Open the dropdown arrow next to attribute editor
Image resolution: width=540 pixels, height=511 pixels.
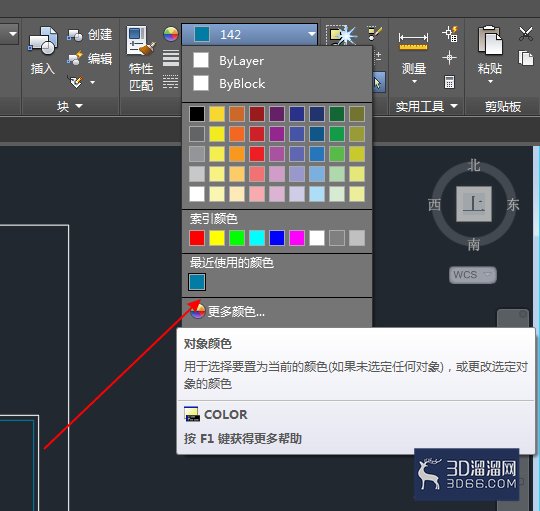click(x=92, y=82)
